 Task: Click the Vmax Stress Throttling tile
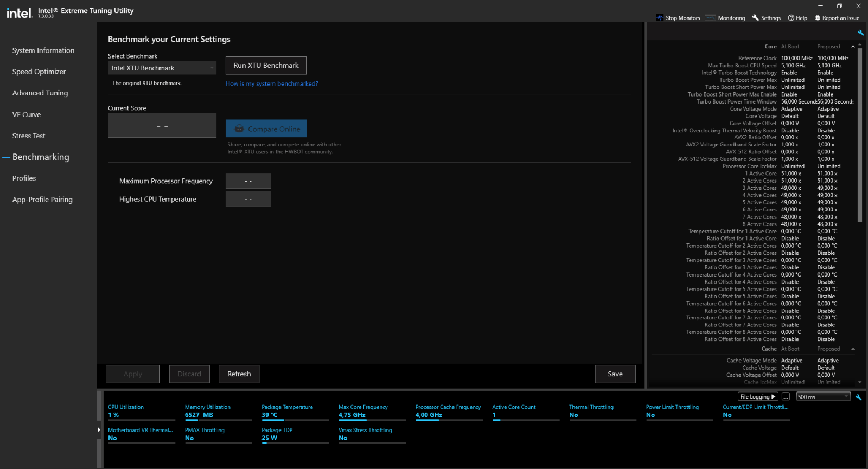tap(372, 435)
